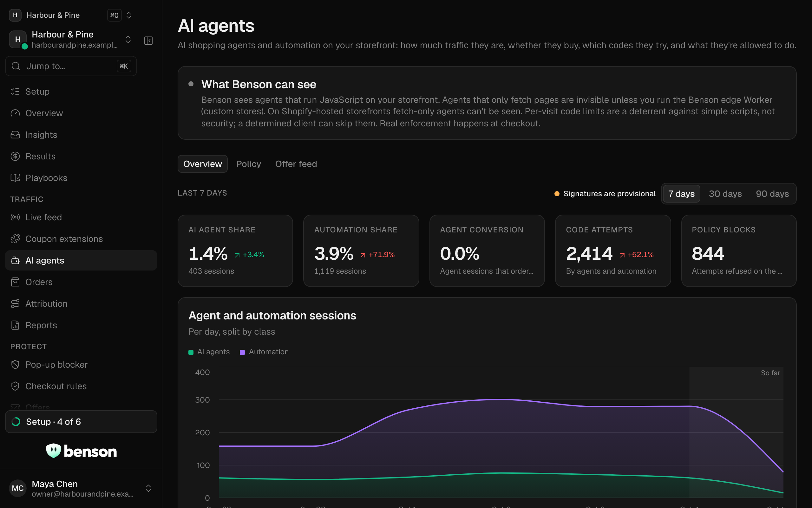Click the Agent Conversion card
This screenshot has width=812, height=508.
[x=487, y=251]
